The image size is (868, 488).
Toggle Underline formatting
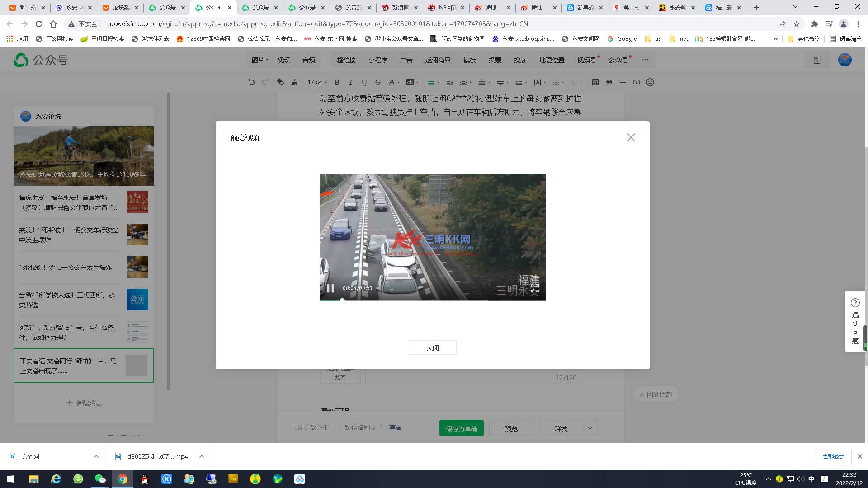(364, 82)
